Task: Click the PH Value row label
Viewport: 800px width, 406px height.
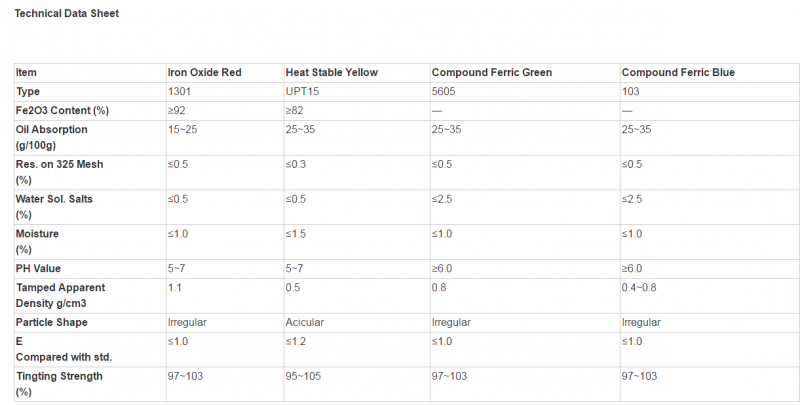Action: [x=38, y=268]
